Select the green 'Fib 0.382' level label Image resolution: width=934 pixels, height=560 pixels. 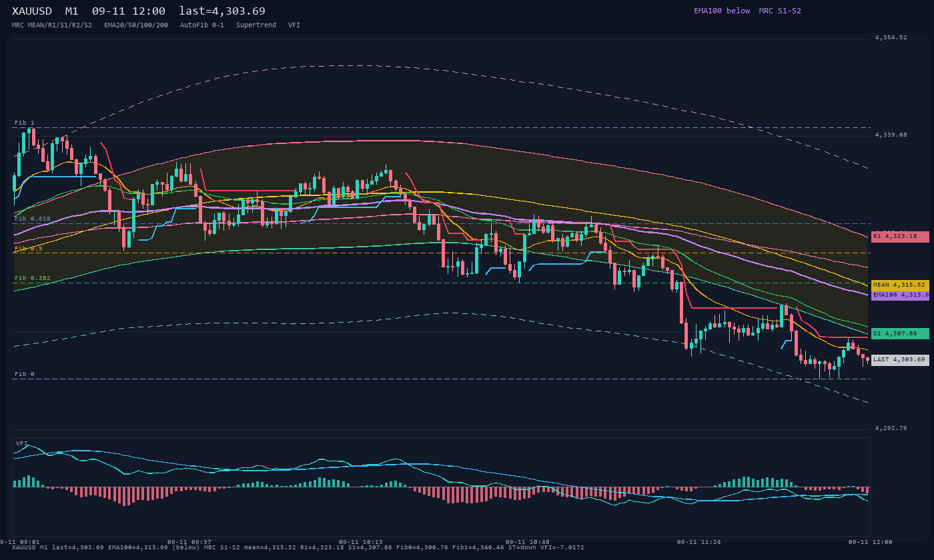click(x=33, y=278)
